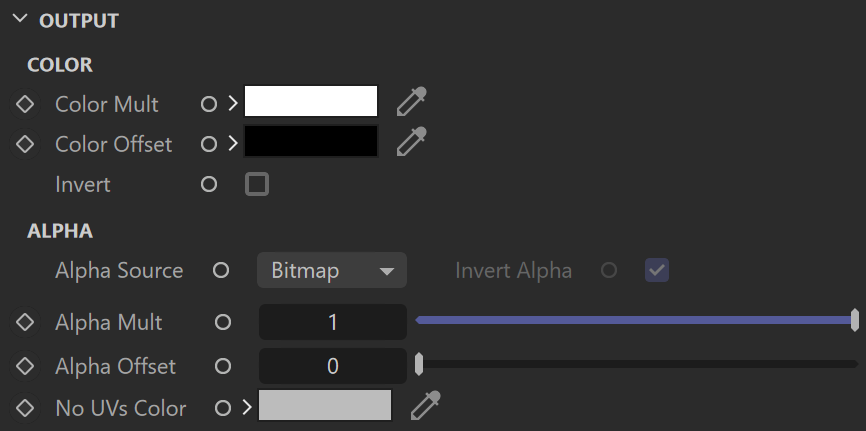The image size is (866, 431).
Task: Click the Color Mult eyedropper icon
Action: pos(412,102)
